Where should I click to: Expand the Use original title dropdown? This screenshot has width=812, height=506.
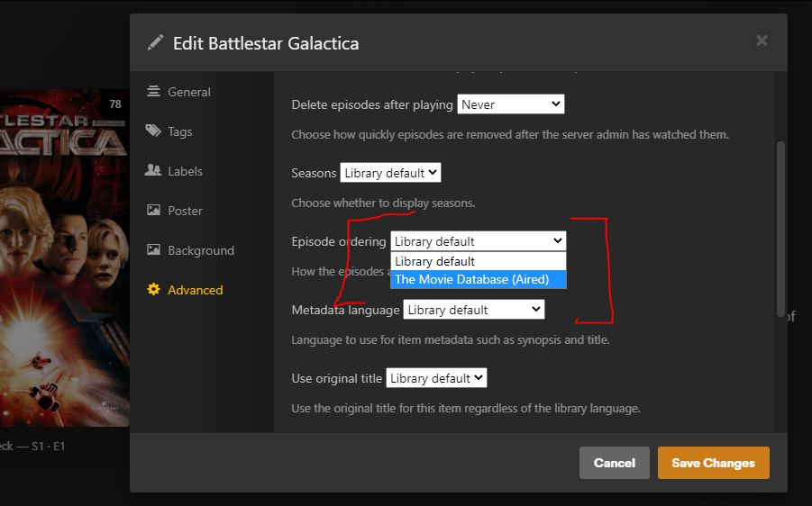click(x=436, y=378)
